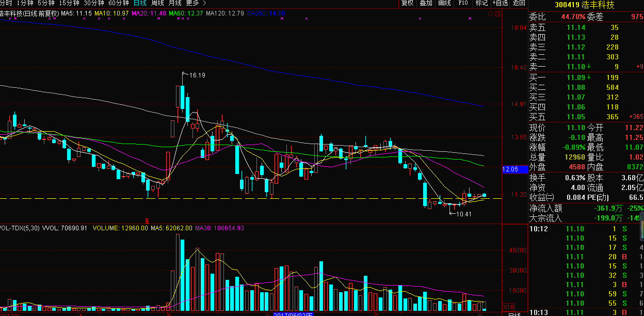Click the 标记 mark button
Viewport: 644px width, 316px height.
point(481,3)
